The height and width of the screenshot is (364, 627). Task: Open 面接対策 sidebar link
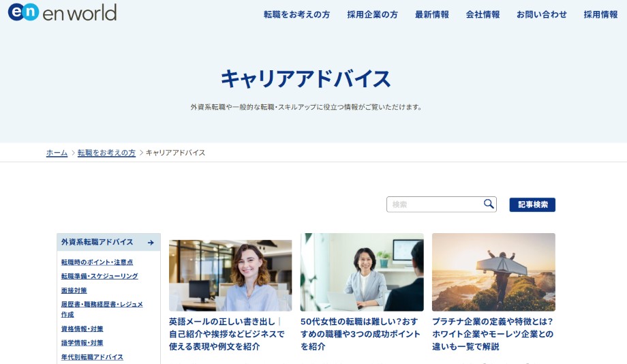point(74,290)
